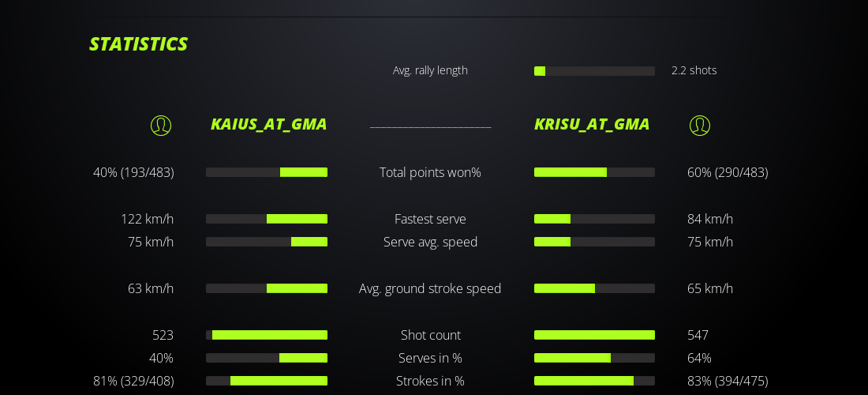This screenshot has width=868, height=395.
Task: Click the Serves in % label
Action: click(430, 358)
